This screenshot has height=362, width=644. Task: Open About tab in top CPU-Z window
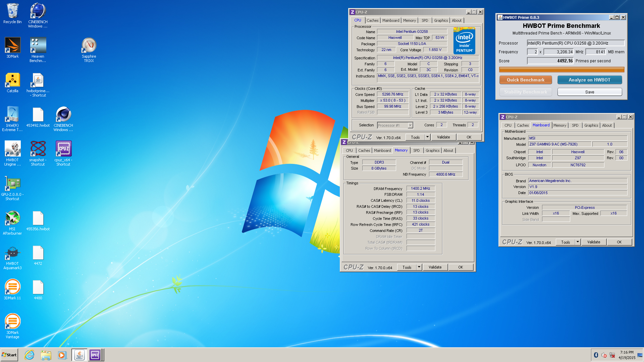coord(457,20)
